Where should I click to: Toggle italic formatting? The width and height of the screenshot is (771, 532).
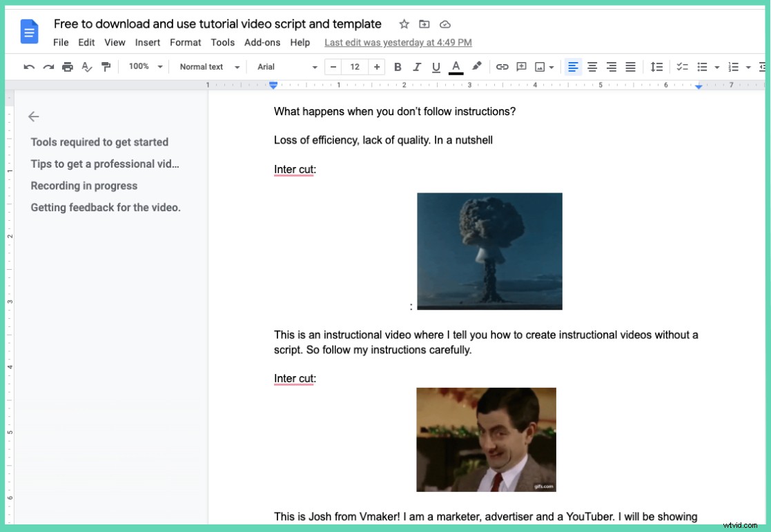(x=416, y=66)
